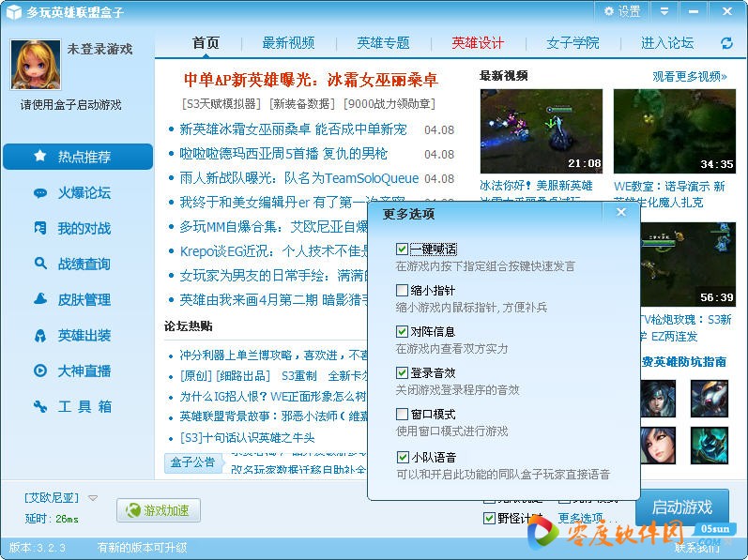Open 更多选项 link at bottom
This screenshot has width=748, height=560.
point(581,518)
